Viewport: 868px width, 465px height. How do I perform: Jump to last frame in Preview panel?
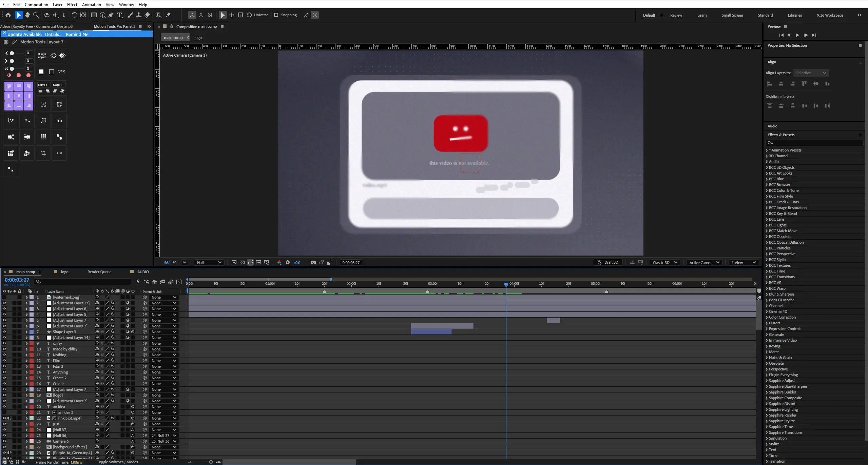click(x=814, y=35)
